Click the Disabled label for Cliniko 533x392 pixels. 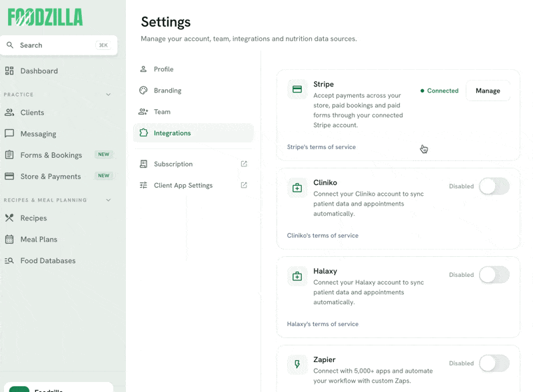tap(461, 186)
